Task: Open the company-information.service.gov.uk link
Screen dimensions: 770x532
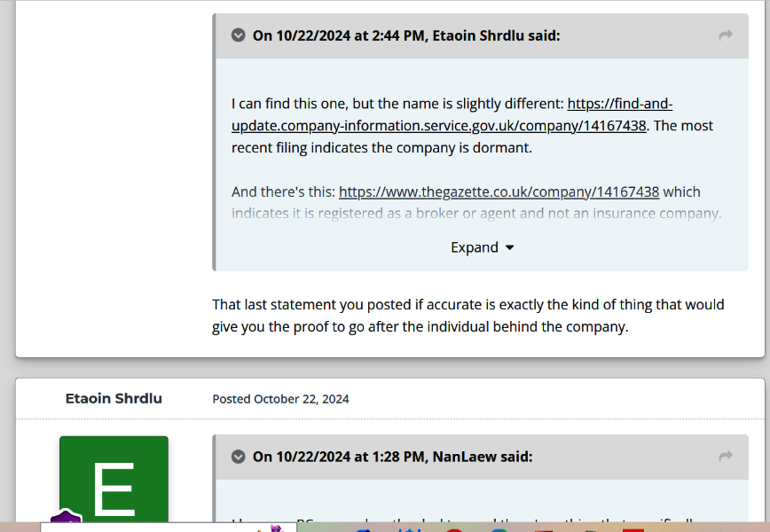Action: pos(438,125)
